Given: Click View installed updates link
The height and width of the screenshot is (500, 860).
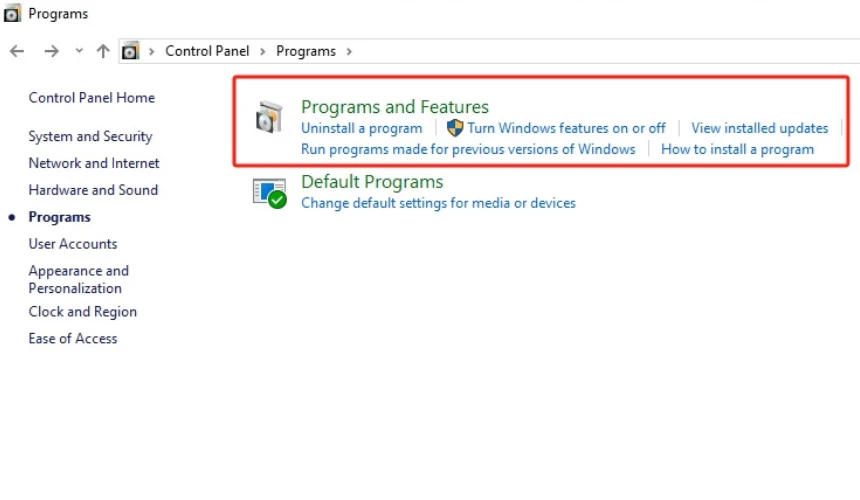Looking at the screenshot, I should (x=759, y=128).
